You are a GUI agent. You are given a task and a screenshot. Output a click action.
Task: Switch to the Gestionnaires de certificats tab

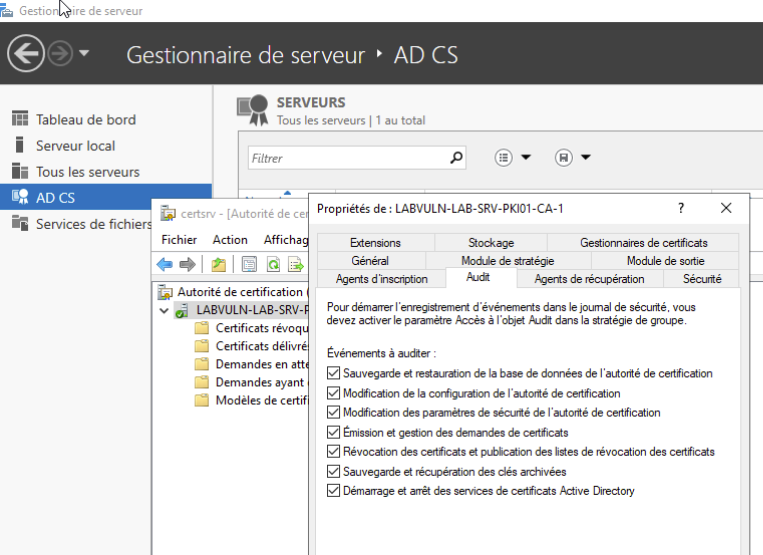(x=643, y=243)
